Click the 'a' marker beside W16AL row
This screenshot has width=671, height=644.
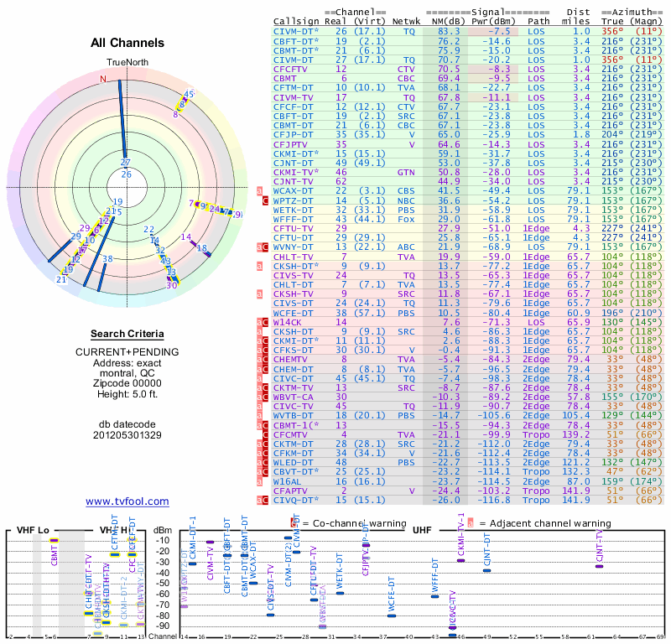pyautogui.click(x=259, y=481)
